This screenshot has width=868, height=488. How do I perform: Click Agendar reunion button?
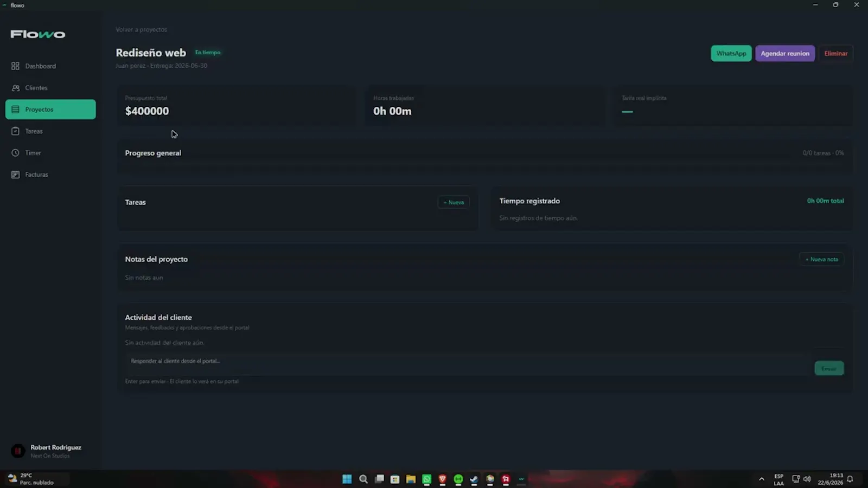[x=785, y=53]
